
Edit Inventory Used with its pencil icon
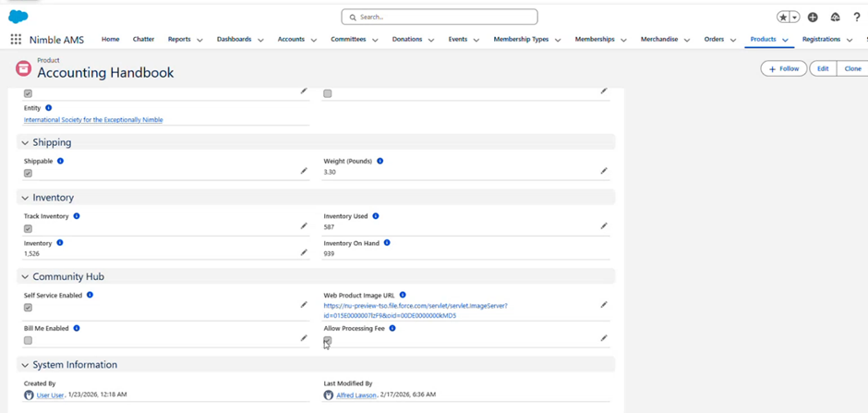coord(604,225)
